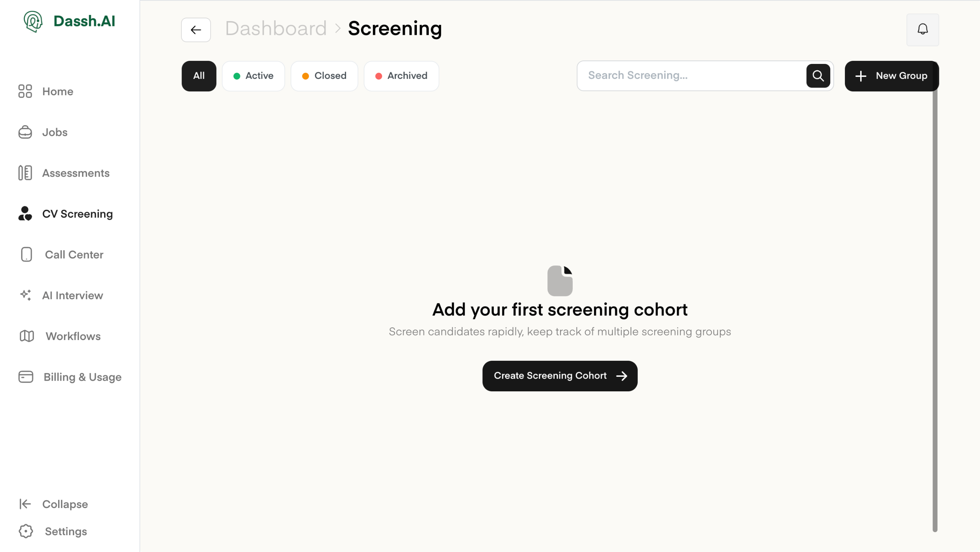The width and height of the screenshot is (980, 552).
Task: Open Home from the sidebar grid icon
Action: tap(25, 91)
